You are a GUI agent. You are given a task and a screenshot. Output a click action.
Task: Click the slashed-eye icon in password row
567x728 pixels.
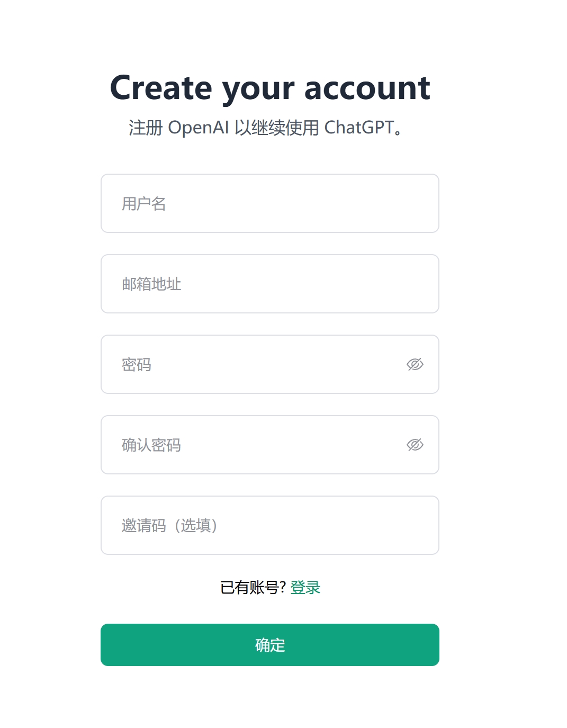click(x=416, y=364)
